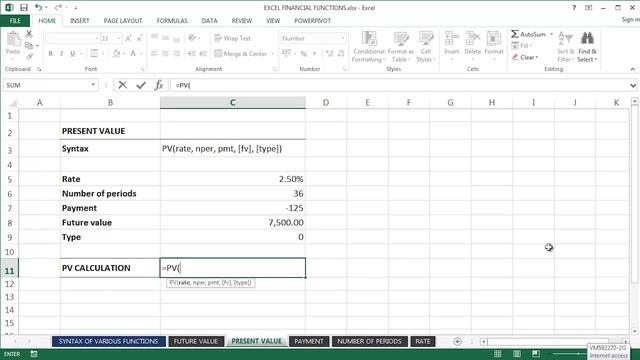Click the zoom slider in status bar
The image size is (640, 360).
tap(569, 354)
